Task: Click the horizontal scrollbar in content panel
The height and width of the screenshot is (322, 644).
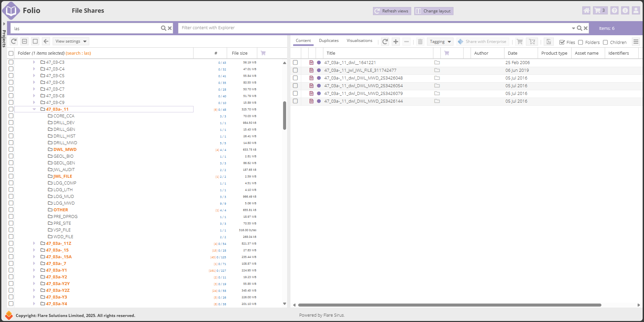Action: pyautogui.click(x=449, y=305)
